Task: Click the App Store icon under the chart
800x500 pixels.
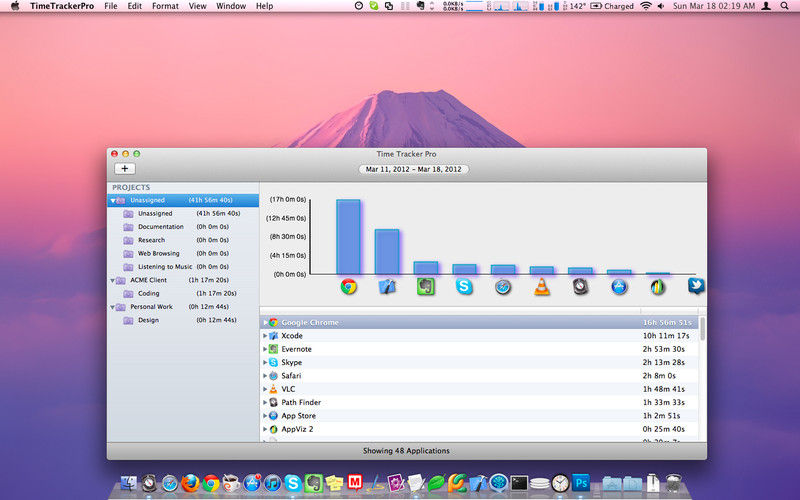Action: click(619, 287)
